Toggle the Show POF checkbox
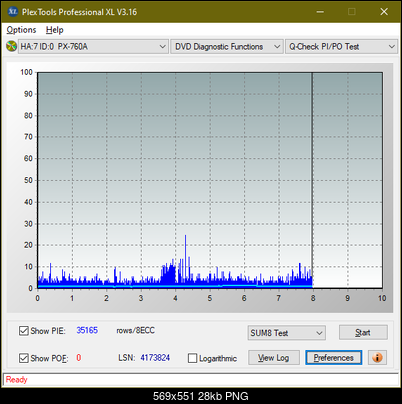 tap(24, 358)
